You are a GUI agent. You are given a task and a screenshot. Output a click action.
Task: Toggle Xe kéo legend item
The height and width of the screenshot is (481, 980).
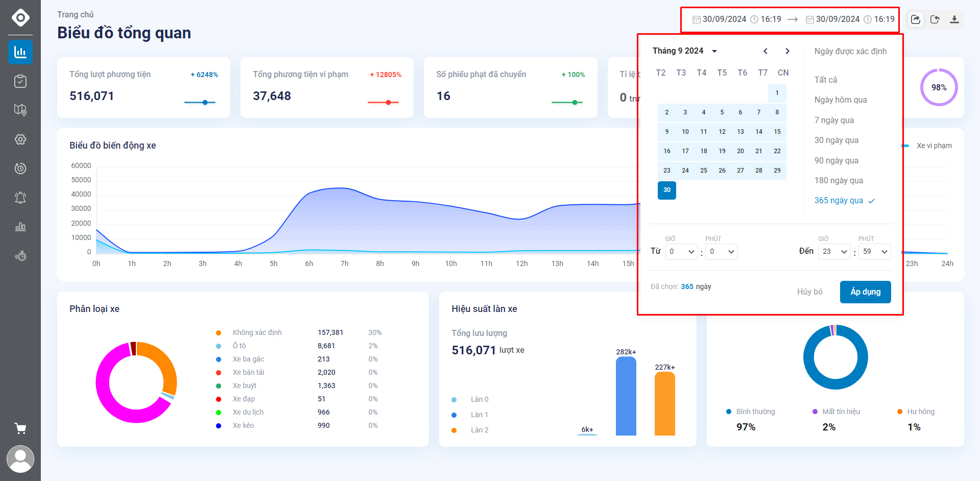(243, 425)
